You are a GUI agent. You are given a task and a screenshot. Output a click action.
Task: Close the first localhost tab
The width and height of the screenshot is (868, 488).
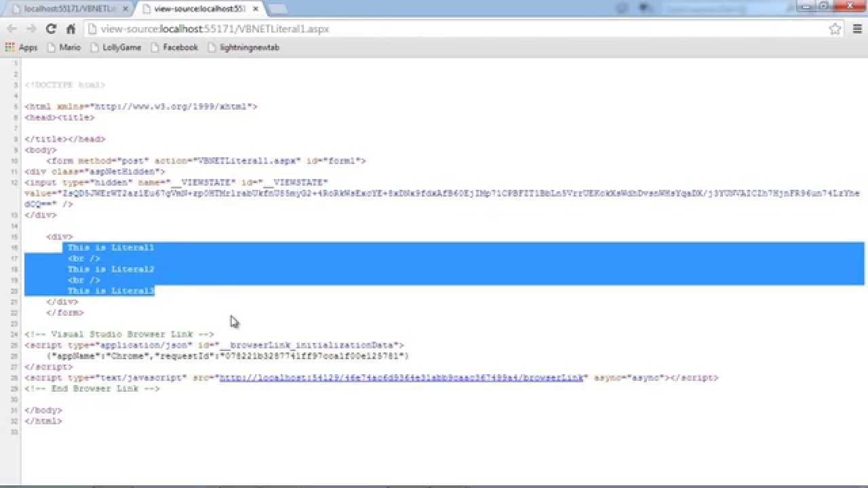pyautogui.click(x=125, y=9)
